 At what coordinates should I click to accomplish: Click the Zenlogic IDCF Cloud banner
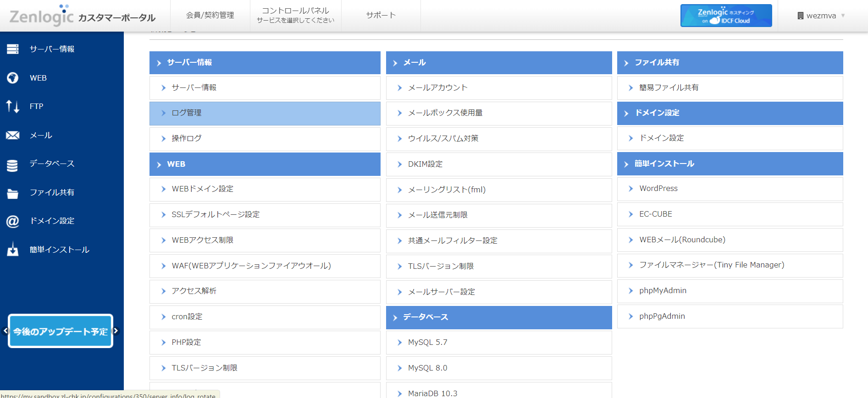(726, 16)
